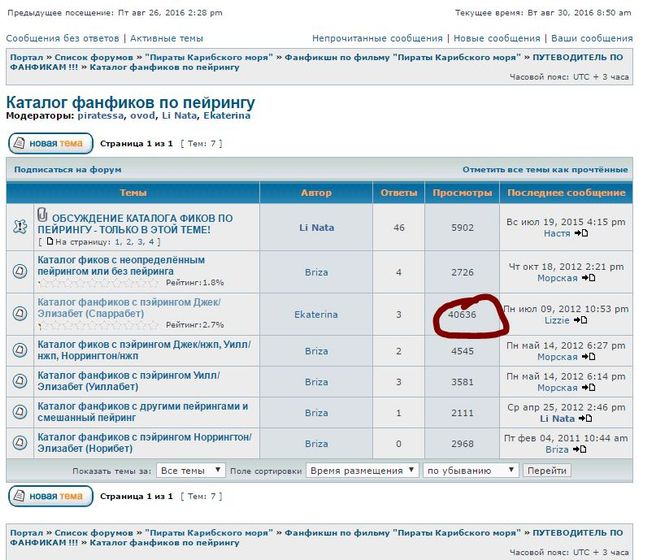Open the 'по убыванию' sort order dropdown

tap(469, 470)
